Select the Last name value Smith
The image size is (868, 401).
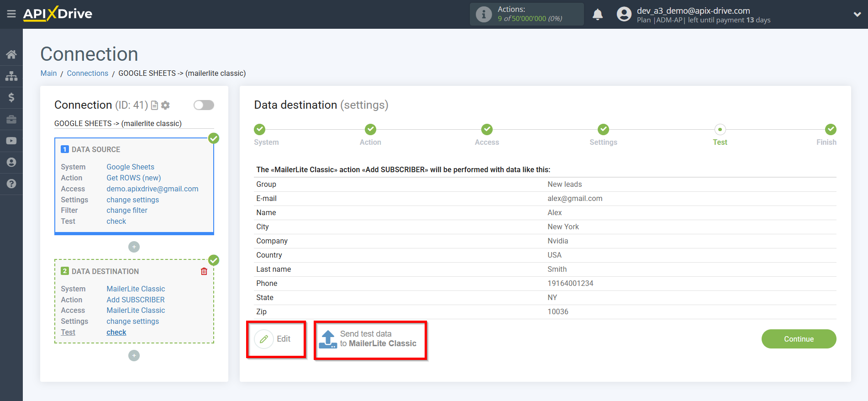[557, 269]
